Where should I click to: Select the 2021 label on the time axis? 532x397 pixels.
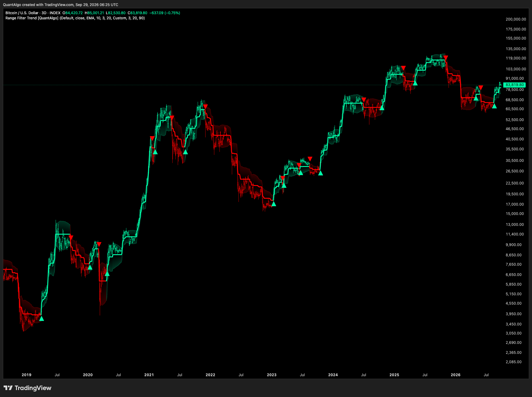click(x=149, y=375)
